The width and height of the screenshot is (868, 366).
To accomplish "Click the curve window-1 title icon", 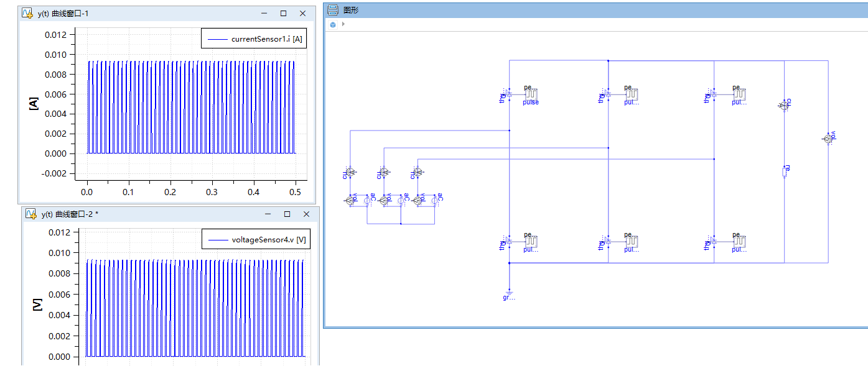I will coord(27,13).
